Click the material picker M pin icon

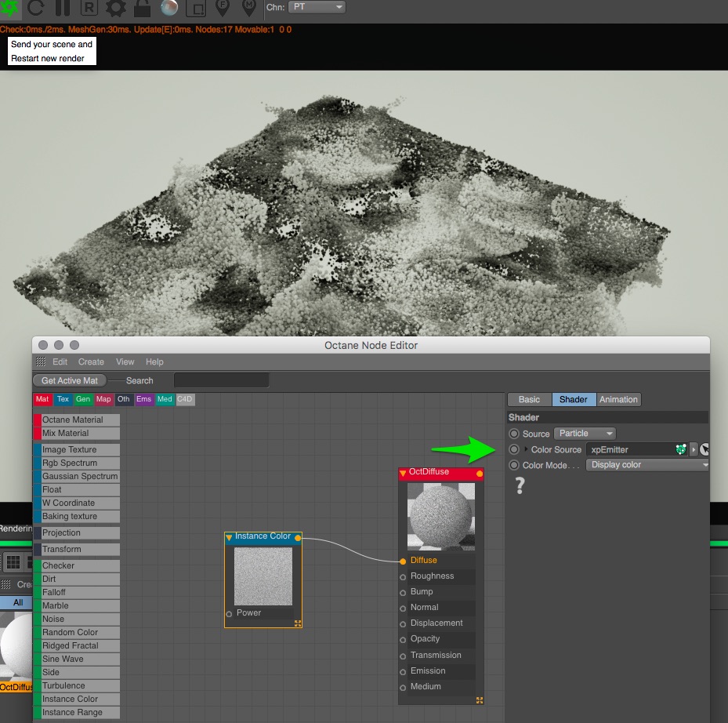[248, 9]
